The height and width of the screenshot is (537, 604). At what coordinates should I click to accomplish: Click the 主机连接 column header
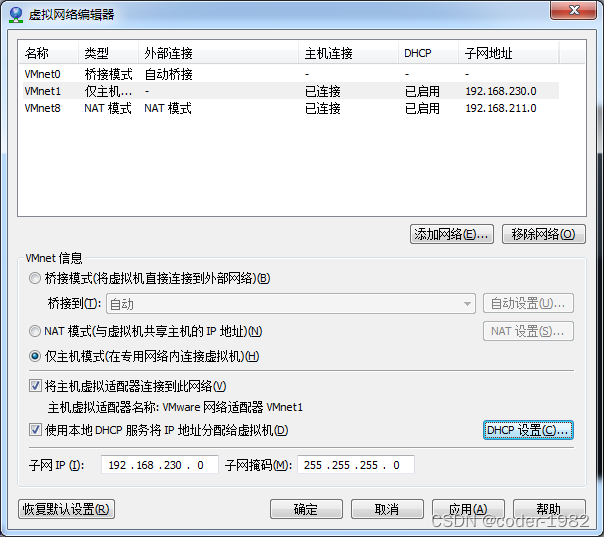[x=348, y=53]
